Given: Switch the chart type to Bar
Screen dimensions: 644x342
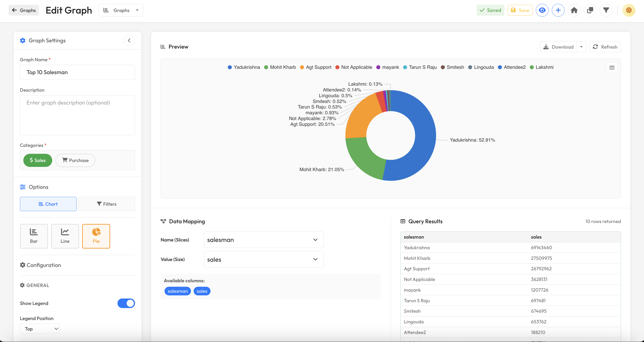Looking at the screenshot, I should pos(34,236).
